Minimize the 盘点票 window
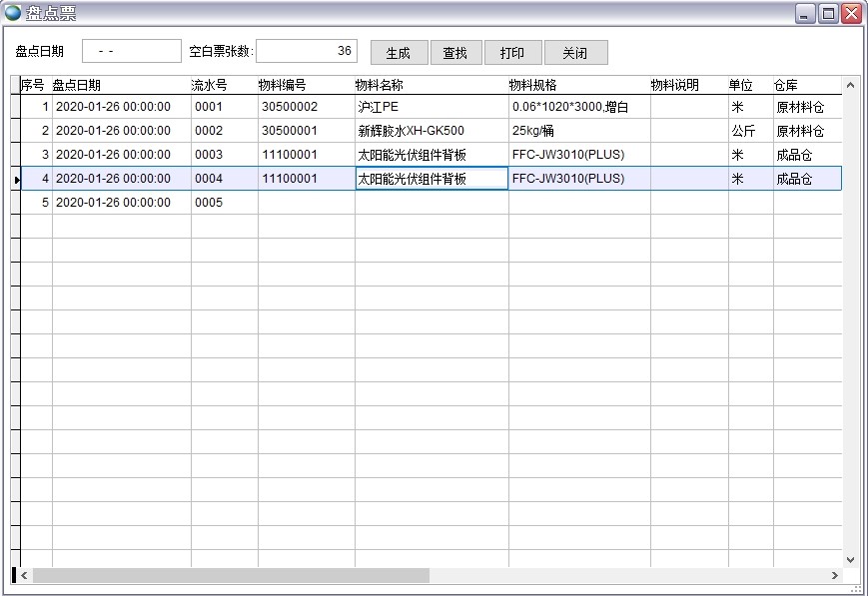This screenshot has height=596, width=868. click(805, 13)
